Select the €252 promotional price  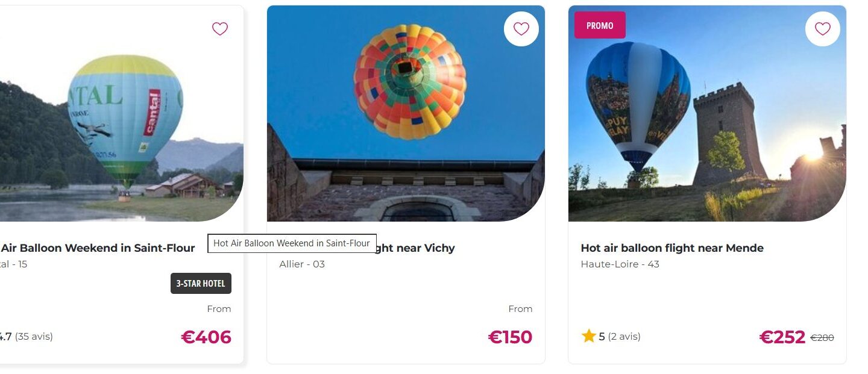[x=782, y=337]
